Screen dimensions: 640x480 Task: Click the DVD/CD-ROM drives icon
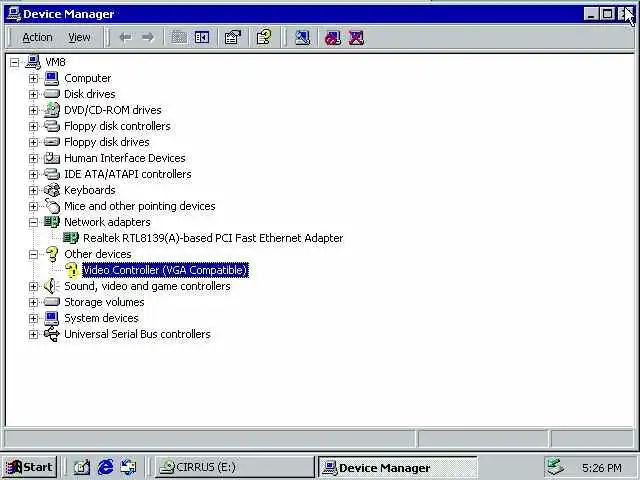pos(52,110)
